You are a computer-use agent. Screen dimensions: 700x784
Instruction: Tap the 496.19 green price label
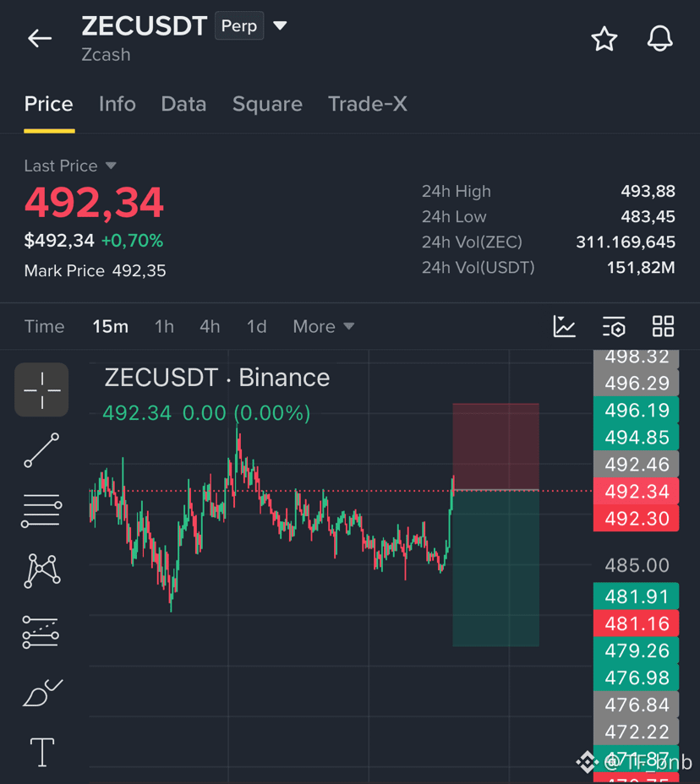point(636,410)
